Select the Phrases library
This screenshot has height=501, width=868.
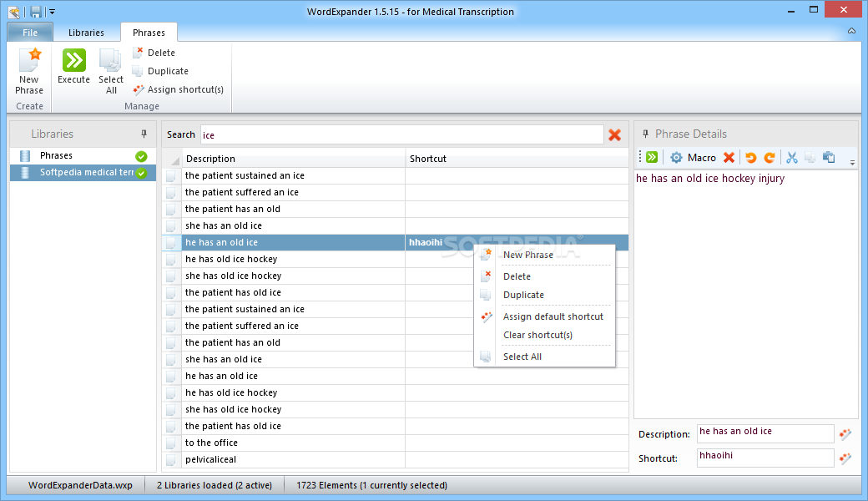[x=83, y=155]
